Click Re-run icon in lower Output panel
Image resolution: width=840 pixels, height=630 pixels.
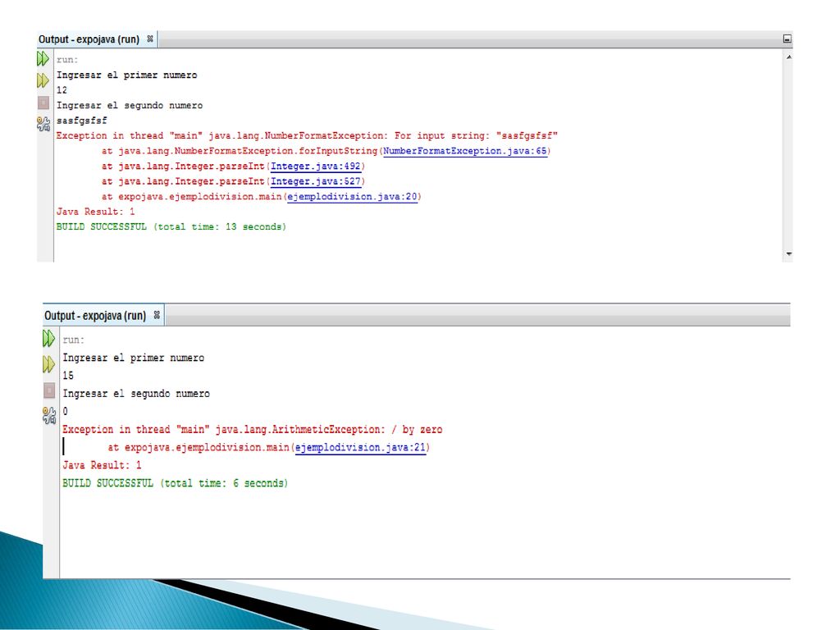tap(48, 338)
